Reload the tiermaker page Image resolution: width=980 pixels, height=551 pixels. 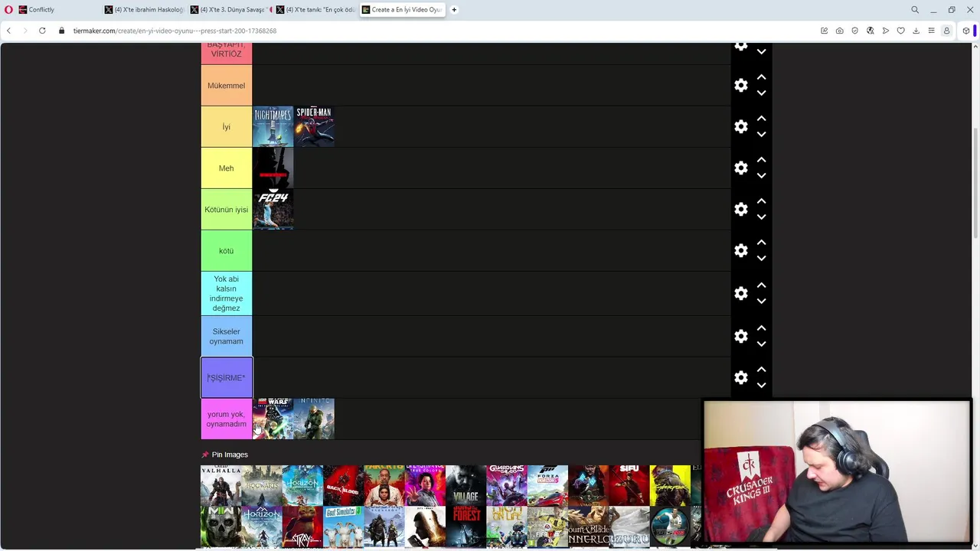[42, 31]
